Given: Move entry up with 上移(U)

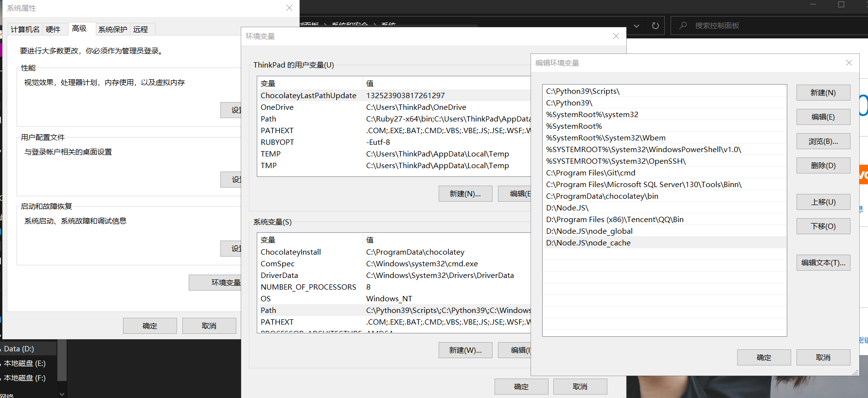Looking at the screenshot, I should (823, 202).
